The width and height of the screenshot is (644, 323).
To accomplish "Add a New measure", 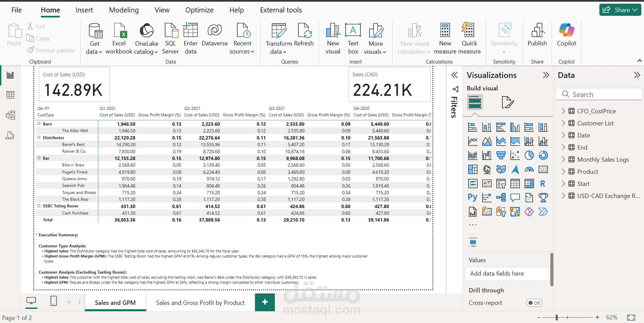I will 445,39.
